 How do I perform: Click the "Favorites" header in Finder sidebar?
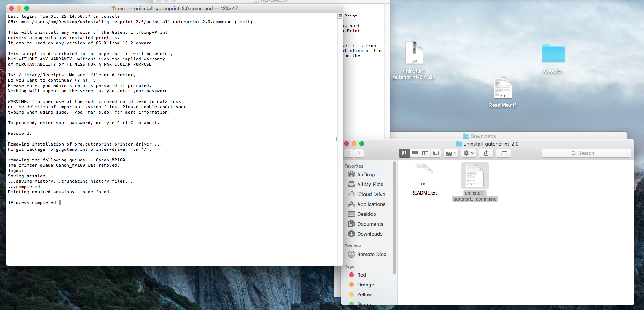point(354,166)
